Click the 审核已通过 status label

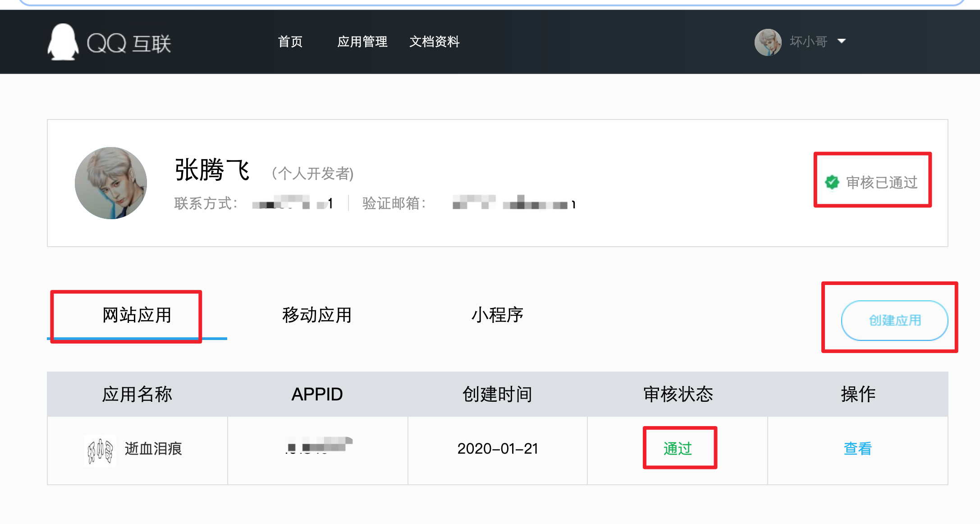tap(882, 182)
